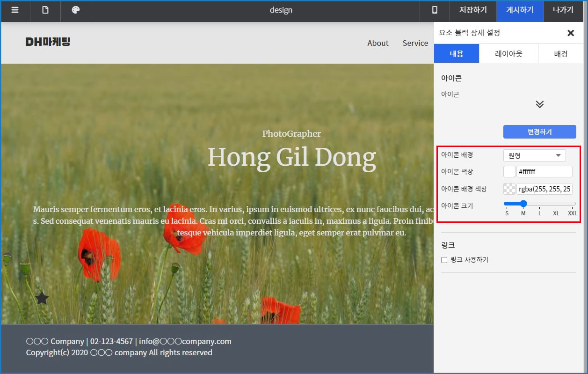The height and width of the screenshot is (374, 588).
Task: Close the 요소 블럭 상세 설정 panel
Action: point(570,33)
